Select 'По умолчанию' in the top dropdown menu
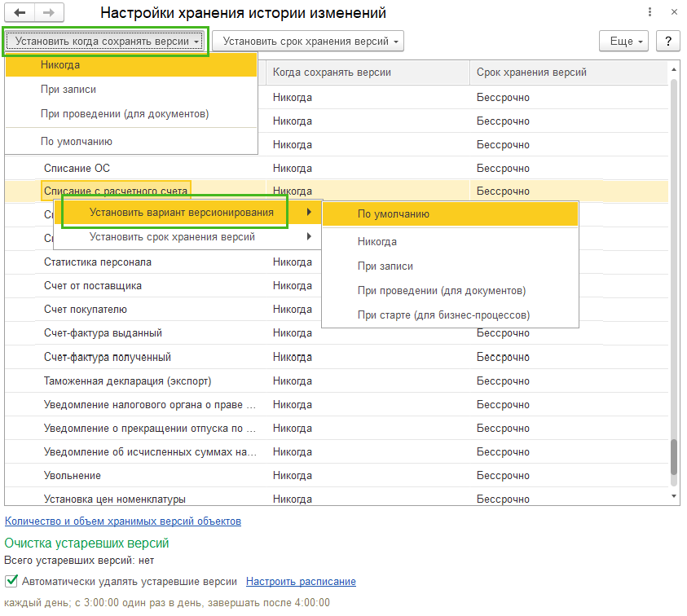 pyautogui.click(x=131, y=142)
